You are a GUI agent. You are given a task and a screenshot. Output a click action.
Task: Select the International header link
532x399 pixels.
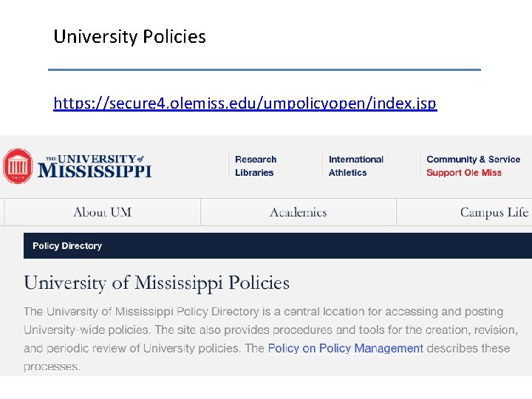tap(356, 159)
